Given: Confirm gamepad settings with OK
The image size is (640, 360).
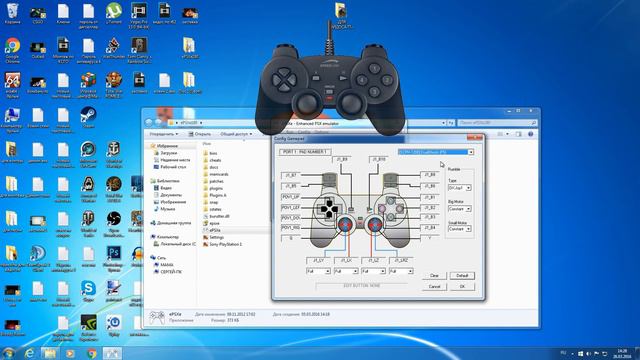Looking at the screenshot, I should point(462,287).
